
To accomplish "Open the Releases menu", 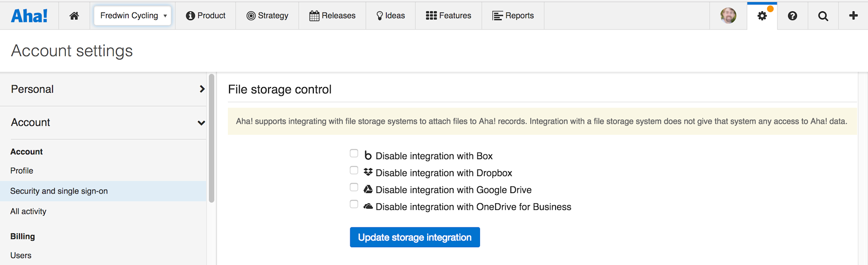I will 332,16.
